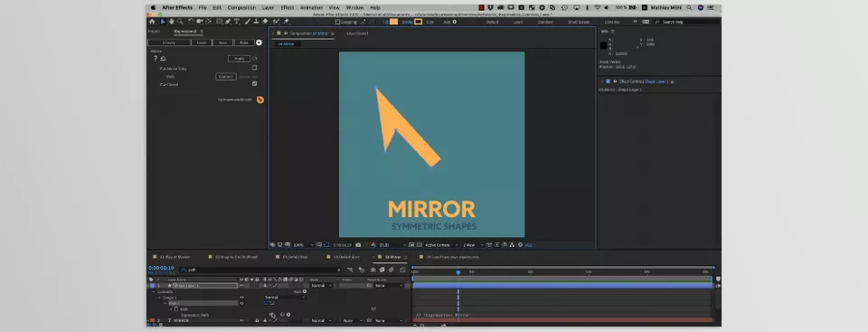This screenshot has width=868, height=332.
Task: Click the Graph Editor icon in timeline
Action: pos(403,270)
